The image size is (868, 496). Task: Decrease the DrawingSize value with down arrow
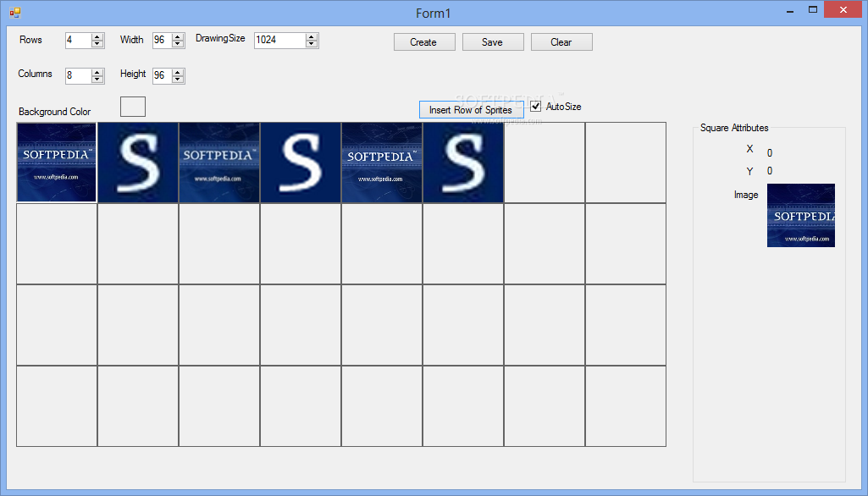pos(311,44)
